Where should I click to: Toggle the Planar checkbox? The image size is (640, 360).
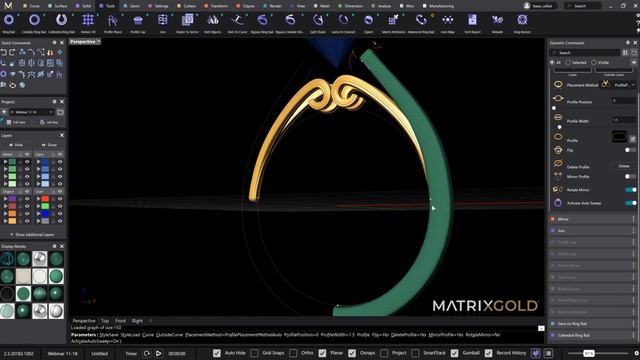tap(322, 353)
